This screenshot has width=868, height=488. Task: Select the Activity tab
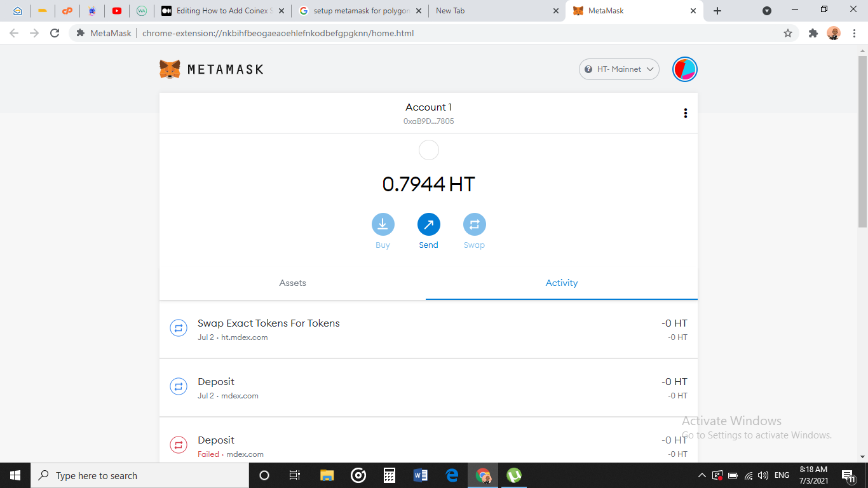click(x=562, y=283)
